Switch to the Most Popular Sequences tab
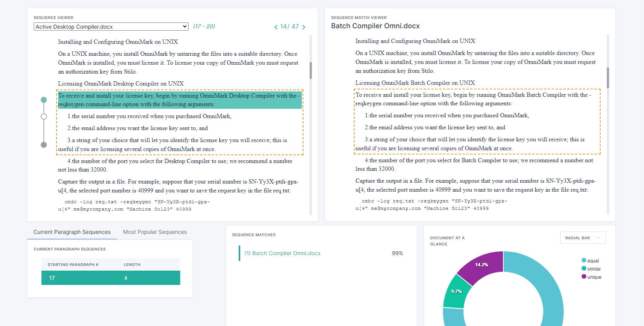644x326 pixels. tap(155, 232)
